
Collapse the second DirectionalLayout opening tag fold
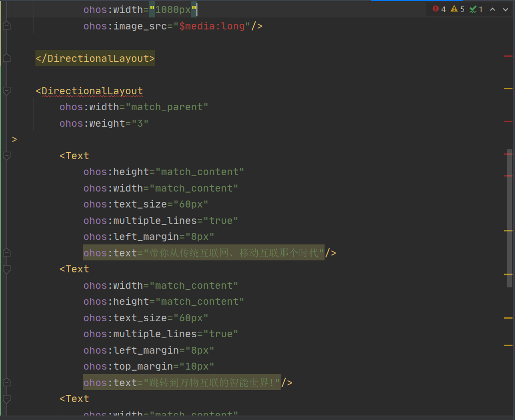[x=6, y=91]
